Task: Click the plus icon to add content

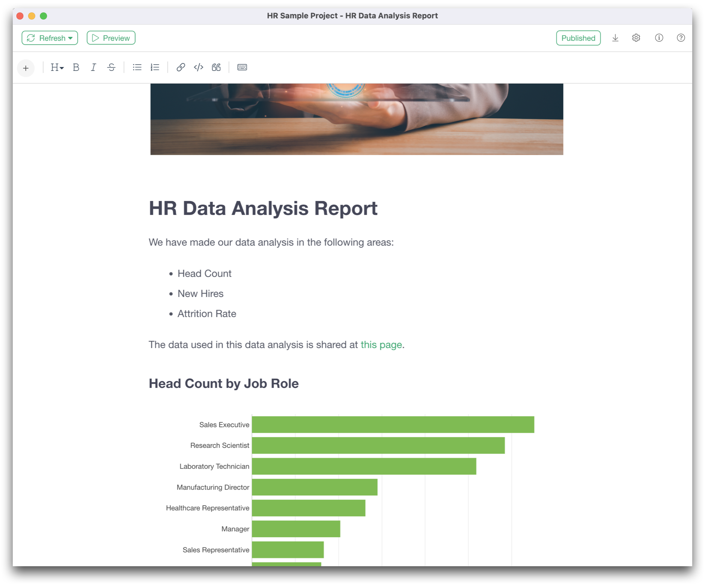Action: 26,68
